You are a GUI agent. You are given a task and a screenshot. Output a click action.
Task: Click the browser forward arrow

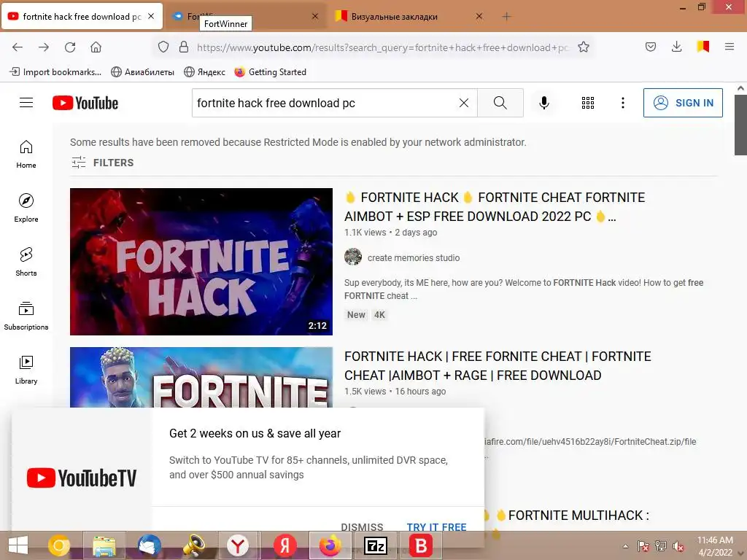point(44,47)
